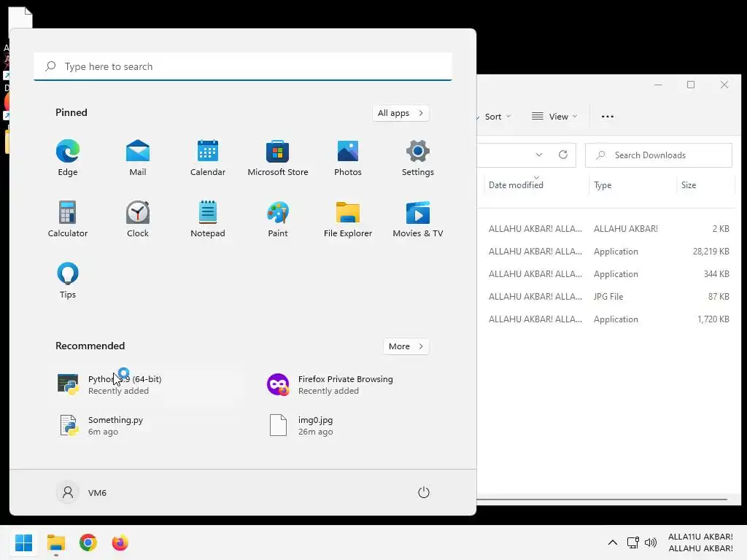Show More recommended items
Viewport: 747px width, 560px height.
coord(406,346)
